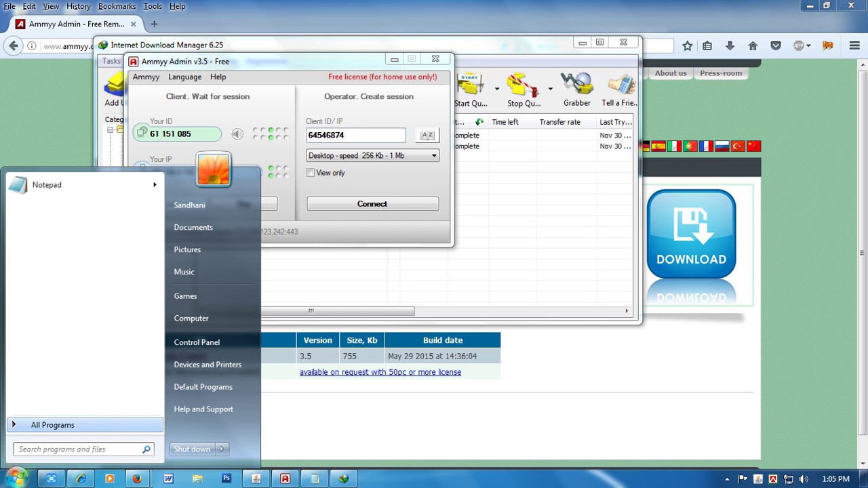Open Adblock Plus dropdown arrow

(x=808, y=46)
